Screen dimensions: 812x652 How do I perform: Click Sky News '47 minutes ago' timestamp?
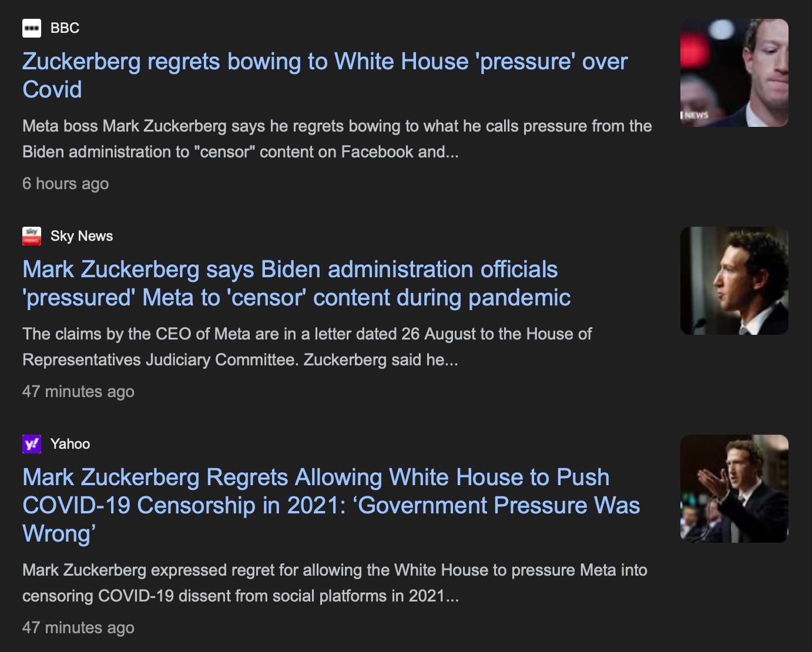click(78, 392)
